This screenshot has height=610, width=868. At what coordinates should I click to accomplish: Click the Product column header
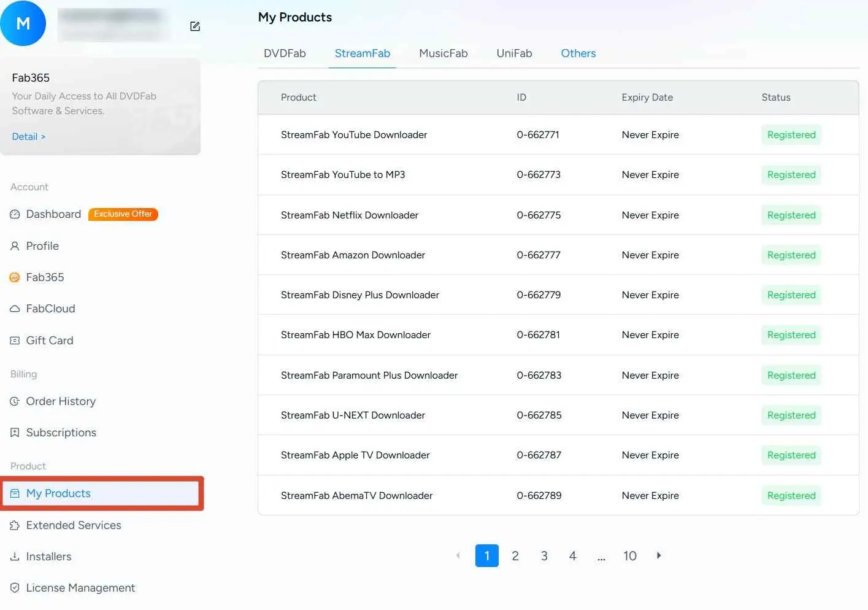(299, 97)
